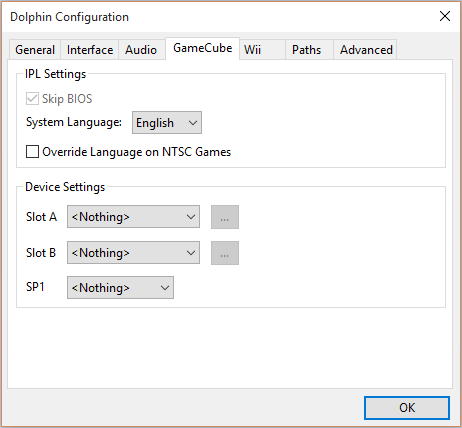The height and width of the screenshot is (428, 462).
Task: Open the System Language dropdown
Action: tap(167, 123)
